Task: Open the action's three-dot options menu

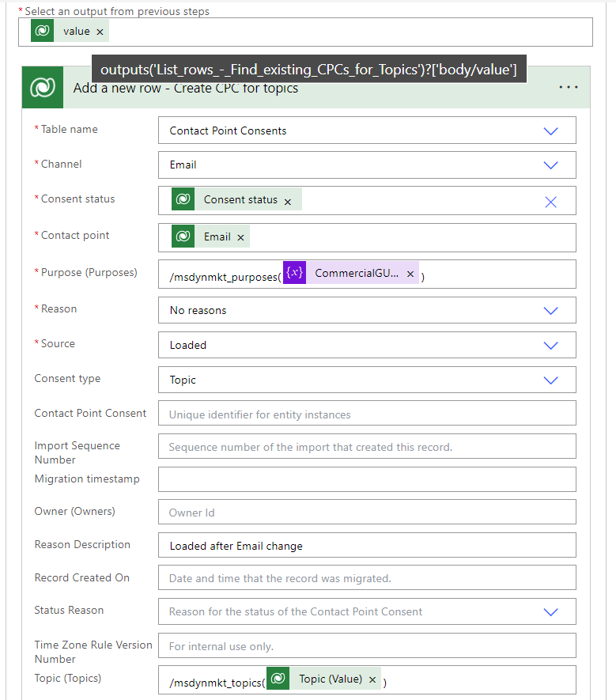Action: coord(569,88)
